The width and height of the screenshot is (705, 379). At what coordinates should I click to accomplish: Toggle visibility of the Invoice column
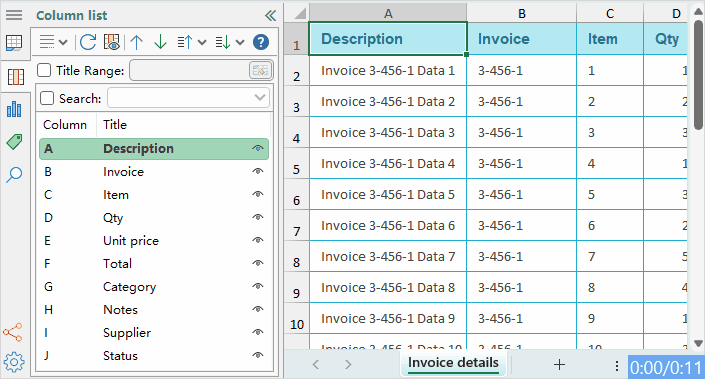[258, 171]
